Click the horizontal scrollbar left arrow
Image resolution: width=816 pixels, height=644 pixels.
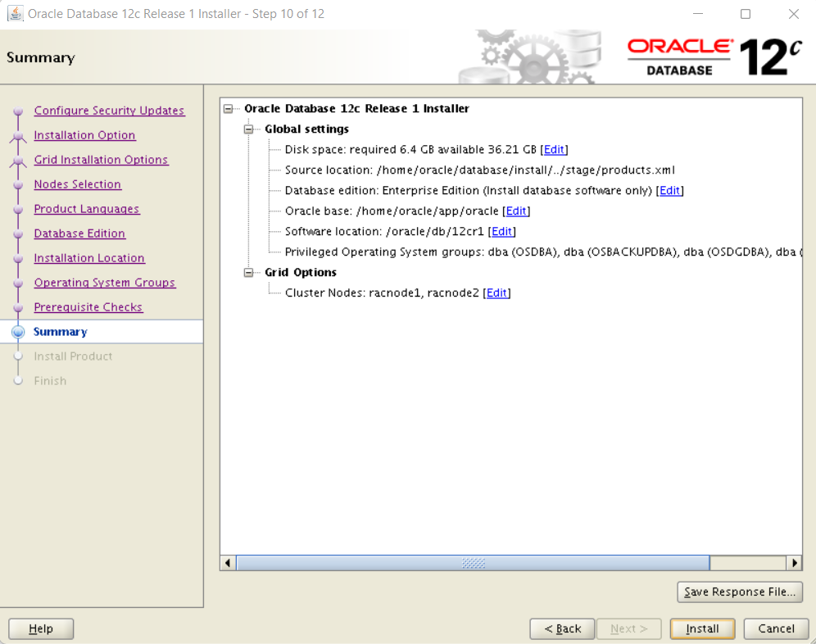pos(228,563)
